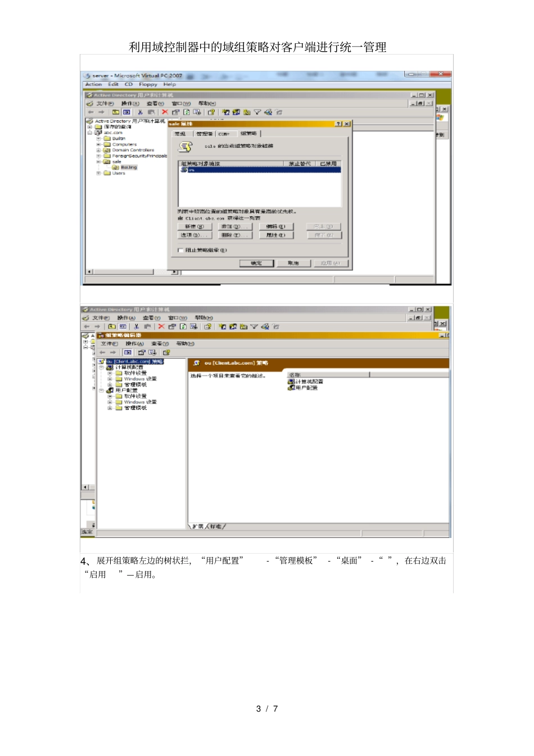Click Back arrow in Virtual PC AD toolbar
The image size is (534, 756).
tap(90, 112)
